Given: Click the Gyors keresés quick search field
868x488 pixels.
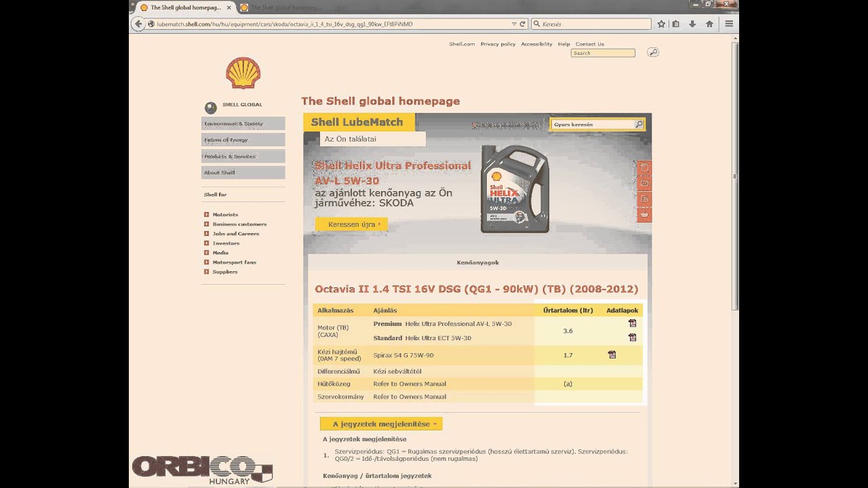Looking at the screenshot, I should pyautogui.click(x=593, y=125).
